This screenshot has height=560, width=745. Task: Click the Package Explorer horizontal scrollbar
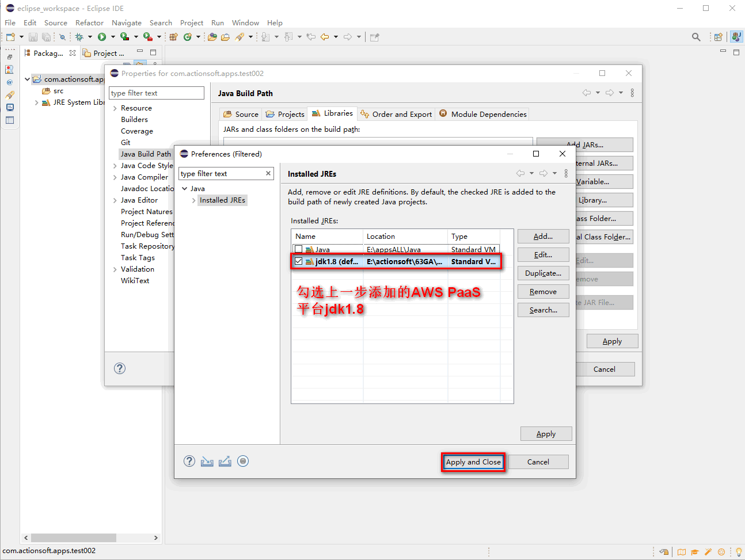[x=73, y=538]
